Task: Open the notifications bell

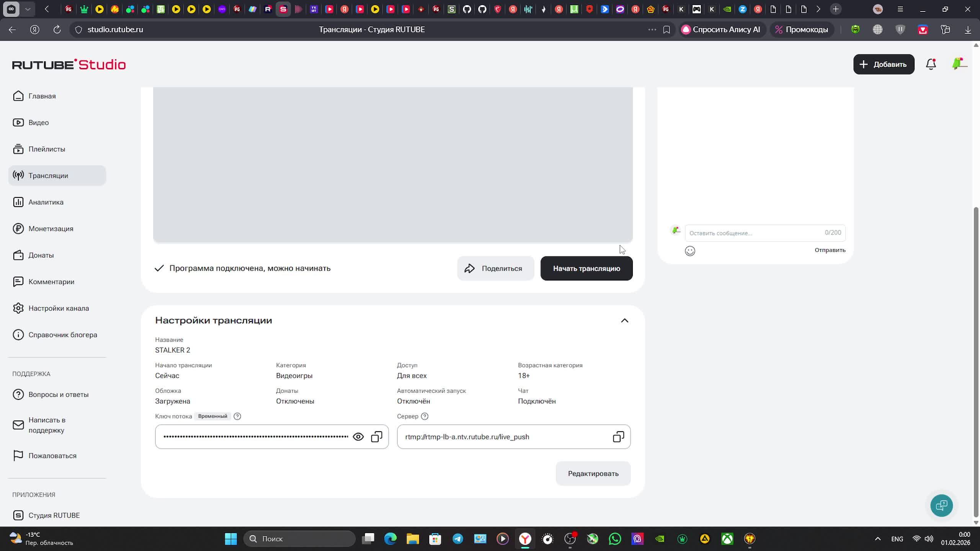Action: click(x=931, y=64)
